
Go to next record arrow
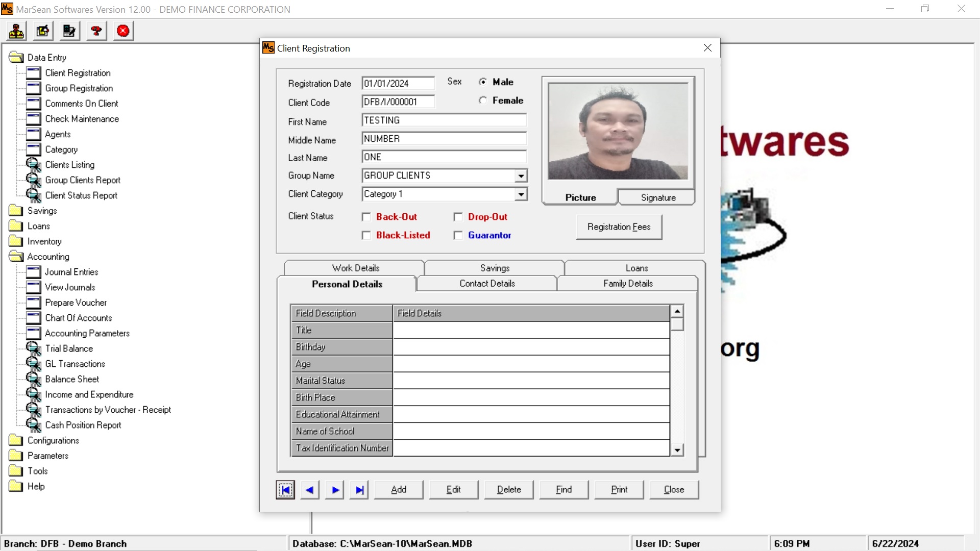click(x=335, y=490)
